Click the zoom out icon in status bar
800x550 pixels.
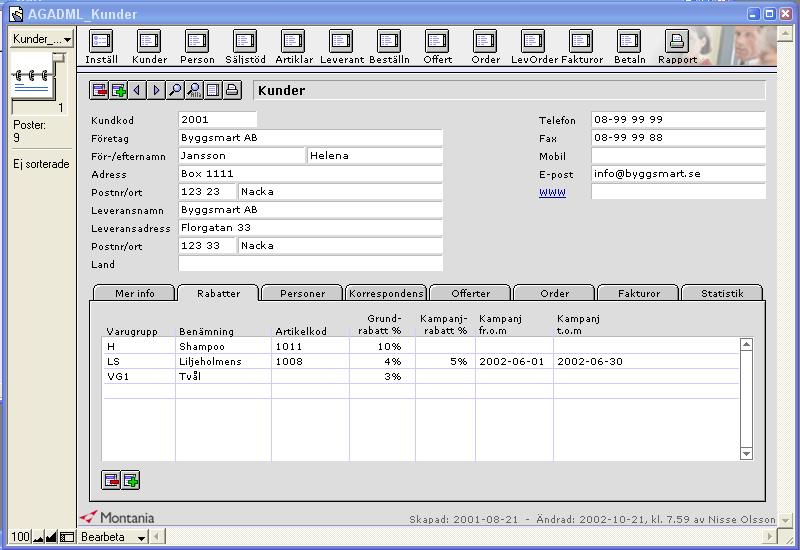tap(39, 538)
